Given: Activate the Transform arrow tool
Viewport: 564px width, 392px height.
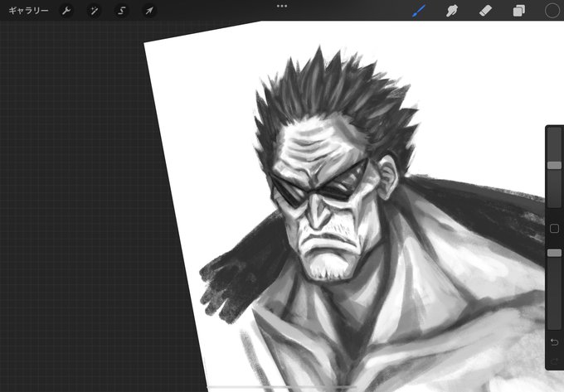Looking at the screenshot, I should [149, 11].
